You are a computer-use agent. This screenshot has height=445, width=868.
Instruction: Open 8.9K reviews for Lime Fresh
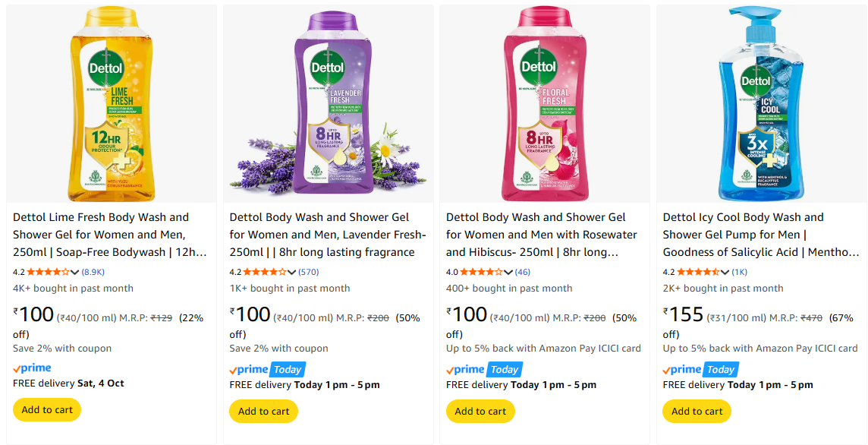(93, 272)
